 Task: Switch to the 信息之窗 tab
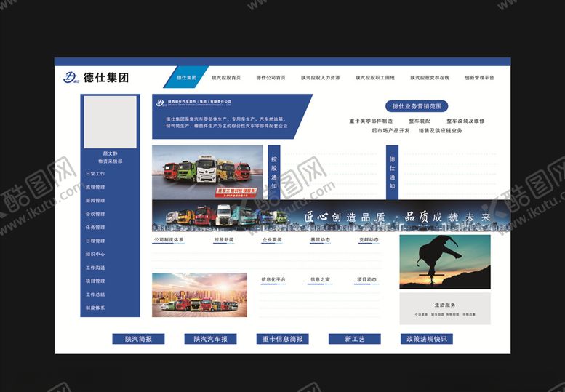pyautogui.click(x=320, y=280)
